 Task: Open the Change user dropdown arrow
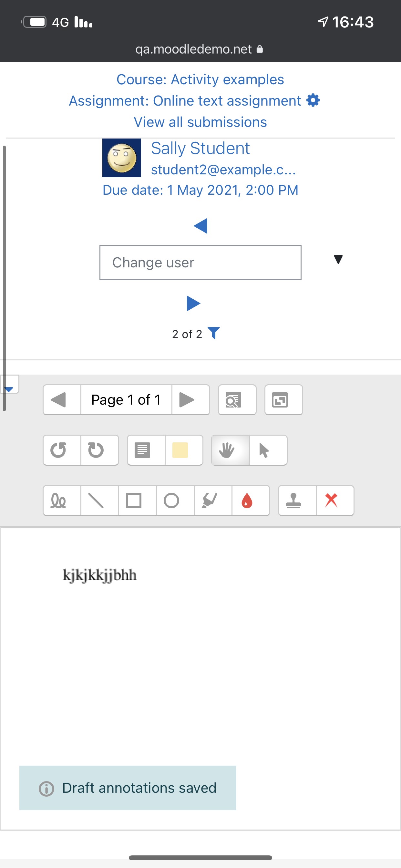[338, 259]
